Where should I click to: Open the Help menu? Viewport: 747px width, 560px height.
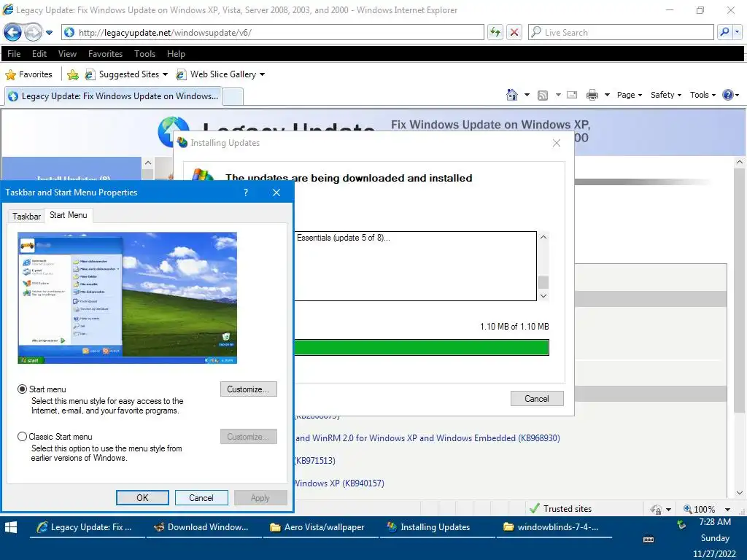tap(176, 54)
